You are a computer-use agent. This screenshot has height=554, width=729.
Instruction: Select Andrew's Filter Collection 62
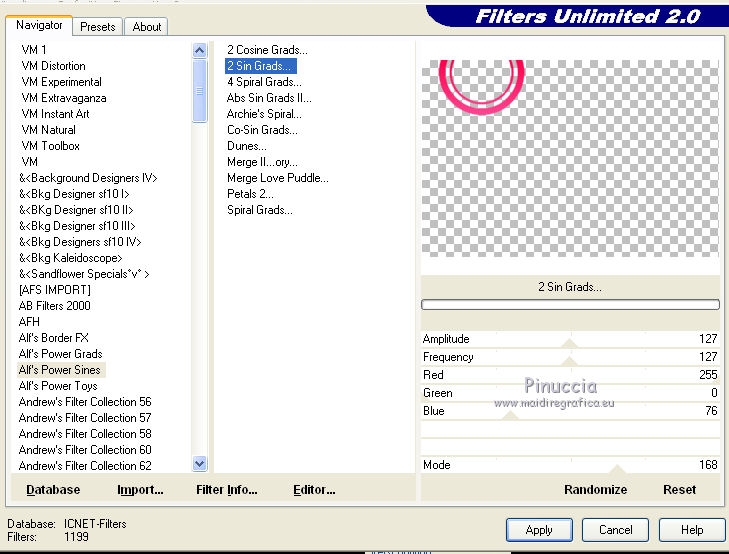[x=85, y=466]
